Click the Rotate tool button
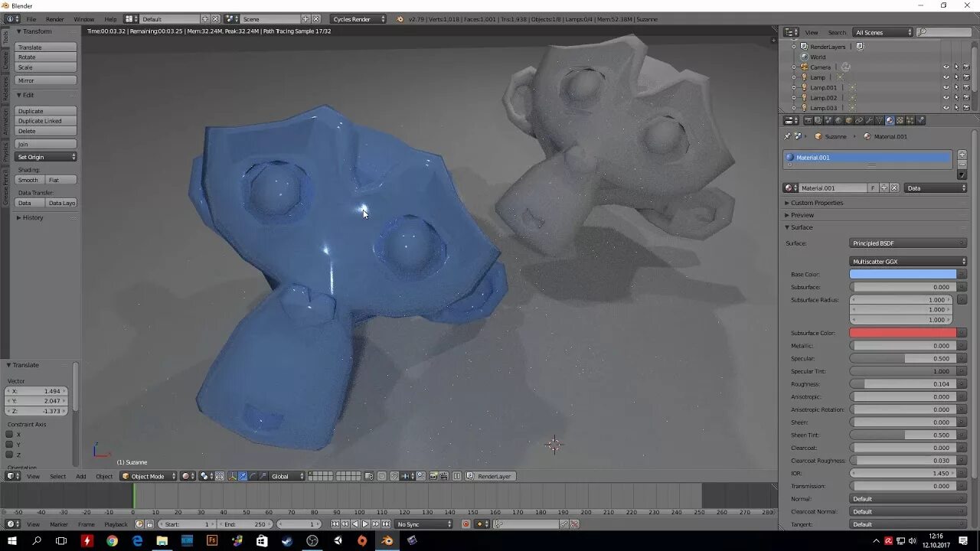Viewport: 980px width, 551px height. tap(46, 57)
